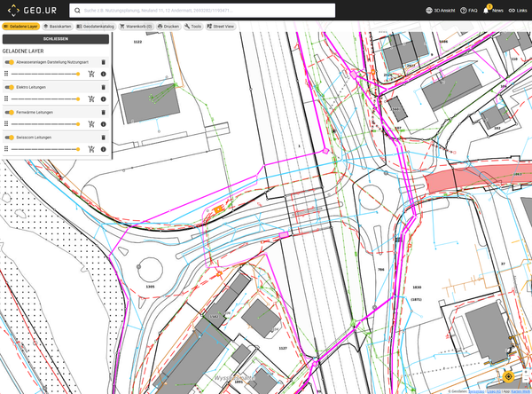
Task: Click drag handle of Fernwärme Leitungen
Action: pos(6,124)
